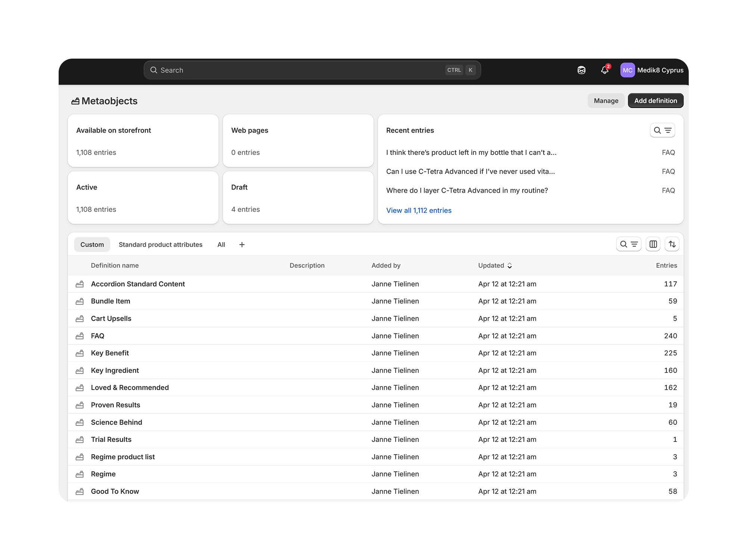The width and height of the screenshot is (747, 560).
Task: Click the Add definition button
Action: pos(655,101)
